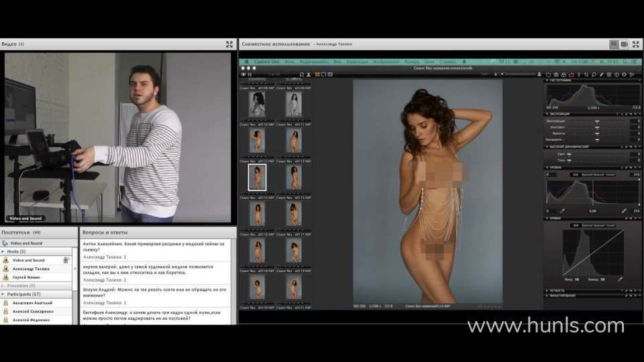Viewport: 644px width, 362px height.
Task: Select the RGB channel tab in Уровни
Action: pos(576,174)
